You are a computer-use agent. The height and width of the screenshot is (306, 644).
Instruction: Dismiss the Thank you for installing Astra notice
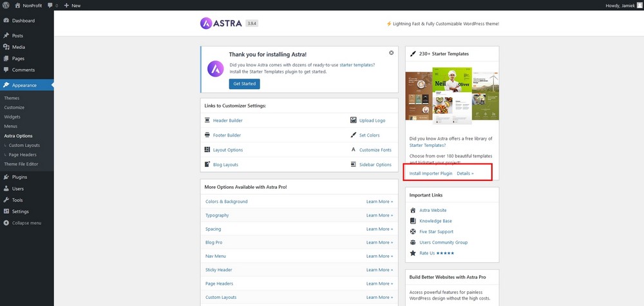(x=392, y=53)
